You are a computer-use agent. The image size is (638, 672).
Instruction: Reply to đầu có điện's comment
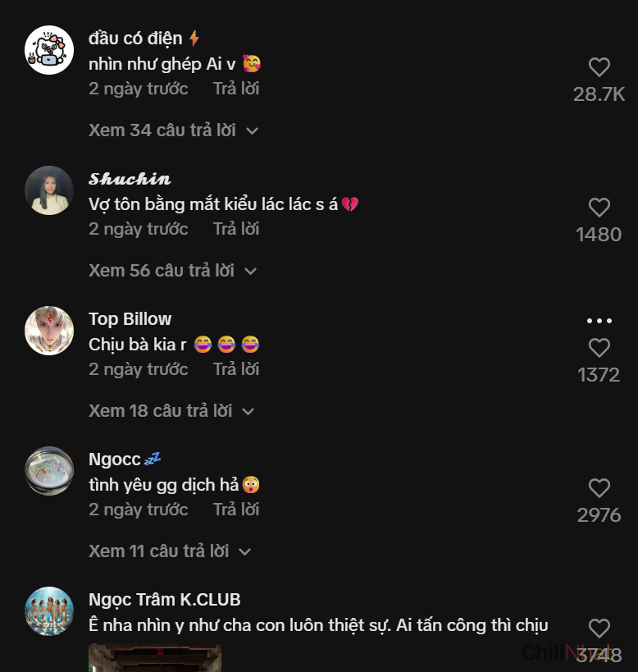tap(236, 89)
